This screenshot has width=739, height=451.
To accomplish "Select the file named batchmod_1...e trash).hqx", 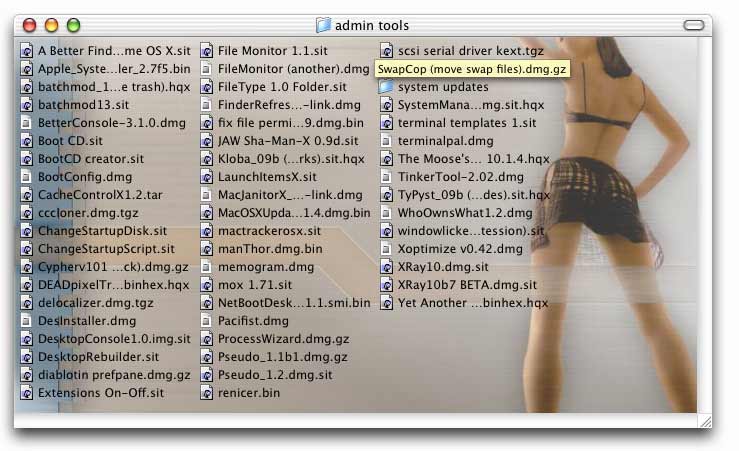I will (114, 87).
